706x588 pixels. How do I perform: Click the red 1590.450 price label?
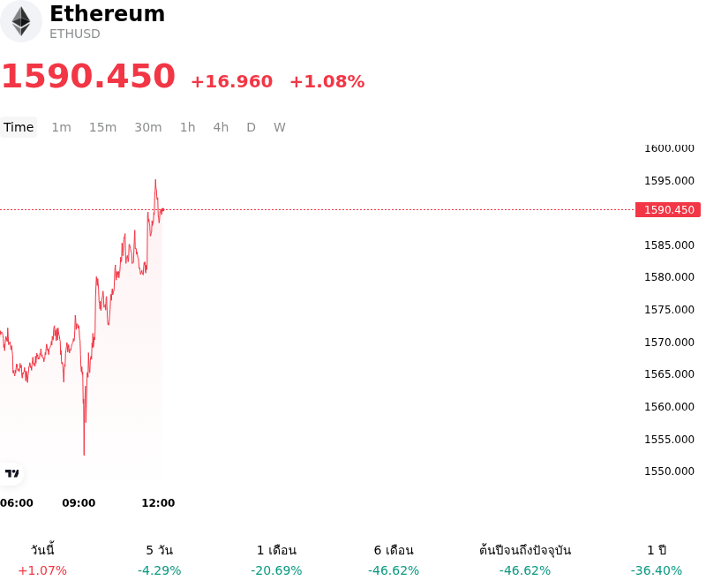point(668,209)
